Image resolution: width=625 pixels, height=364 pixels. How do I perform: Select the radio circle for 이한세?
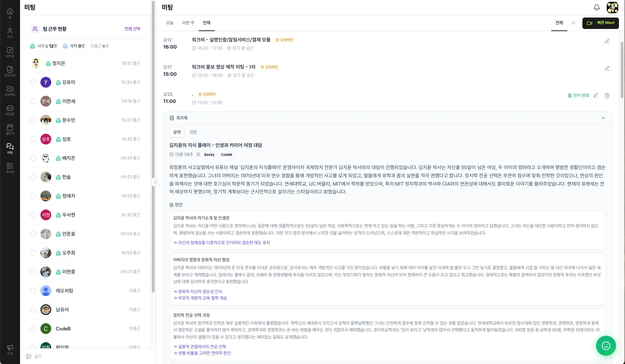pos(33,101)
